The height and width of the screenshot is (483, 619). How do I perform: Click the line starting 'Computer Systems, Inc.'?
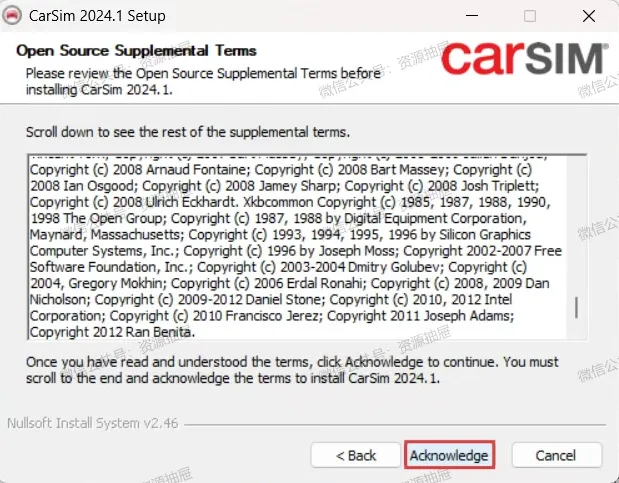coord(296,250)
